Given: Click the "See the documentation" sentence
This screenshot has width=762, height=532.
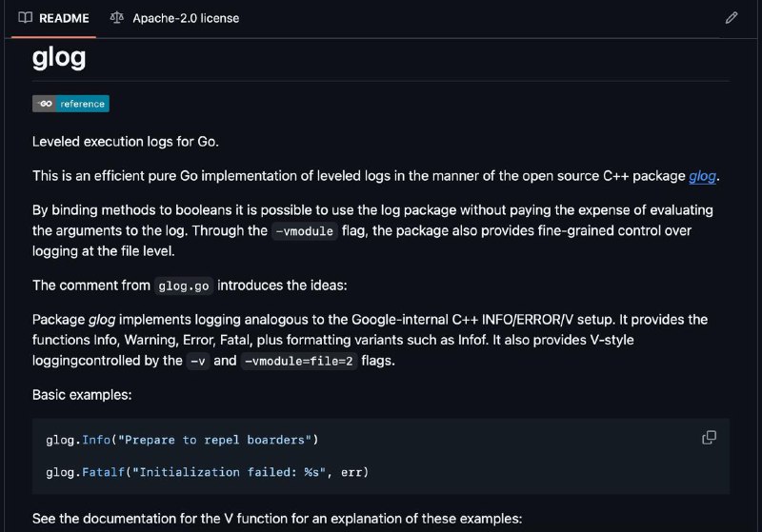Looking at the screenshot, I should point(277,519).
